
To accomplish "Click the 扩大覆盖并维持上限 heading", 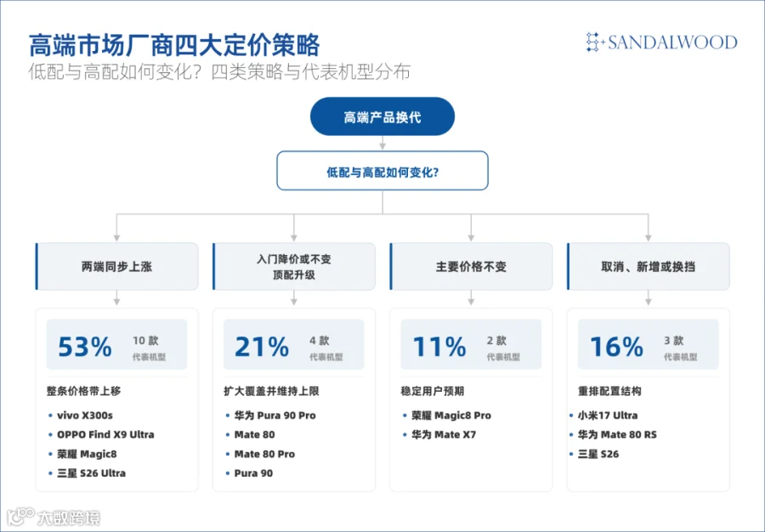I will (x=271, y=391).
